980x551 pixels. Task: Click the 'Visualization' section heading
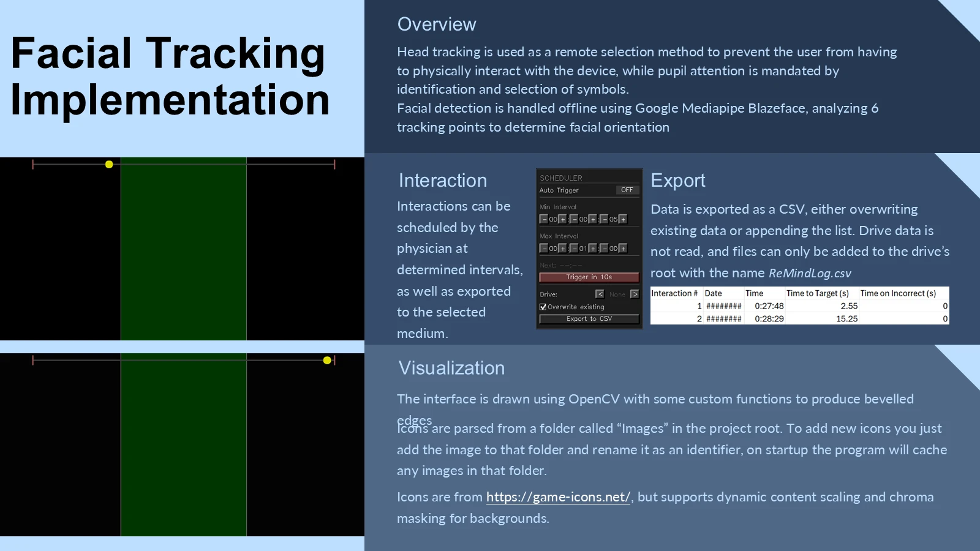pos(451,368)
